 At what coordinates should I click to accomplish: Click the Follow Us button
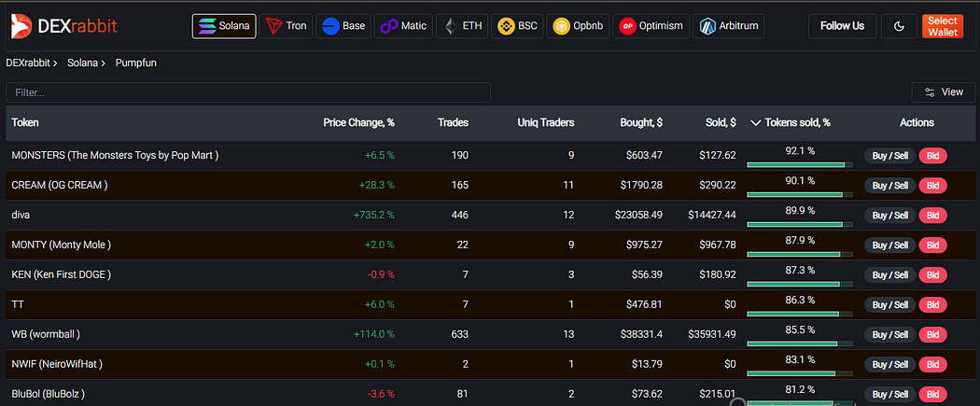842,26
